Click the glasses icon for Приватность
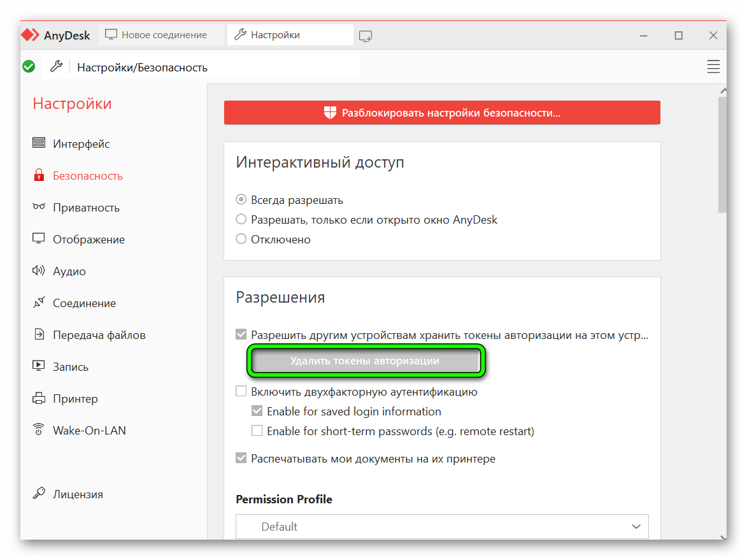The height and width of the screenshot is (560, 747). point(39,207)
